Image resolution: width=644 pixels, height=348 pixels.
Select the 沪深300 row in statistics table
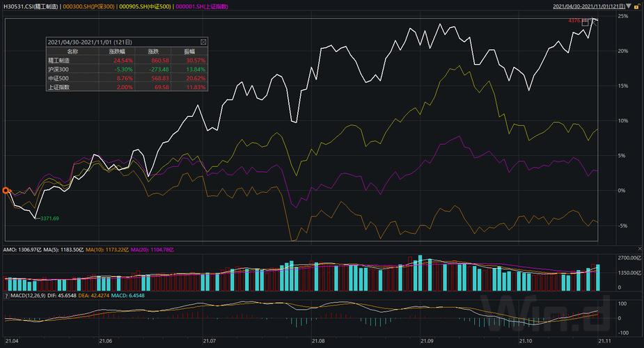pyautogui.click(x=127, y=70)
